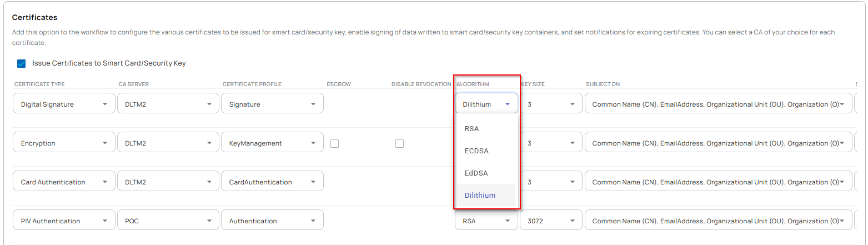Open RSA algorithm dropdown in PIV row

point(486,221)
